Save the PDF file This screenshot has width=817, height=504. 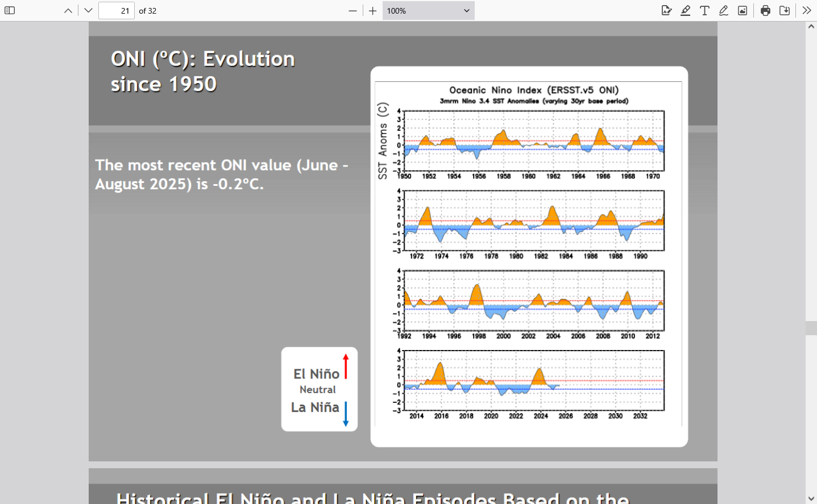[785, 11]
